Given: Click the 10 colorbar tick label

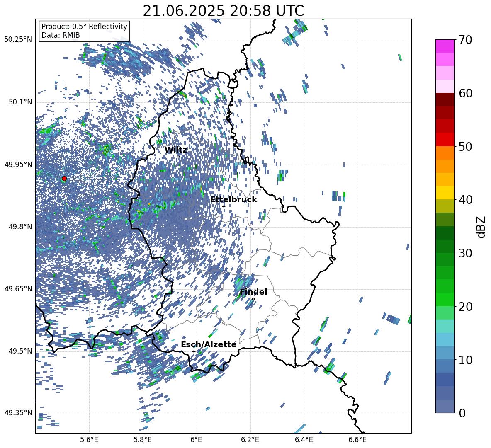Looking at the screenshot, I should pyautogui.click(x=465, y=360).
